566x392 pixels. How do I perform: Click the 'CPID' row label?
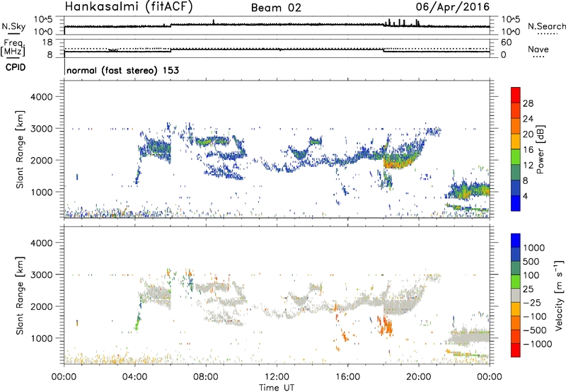(15, 67)
